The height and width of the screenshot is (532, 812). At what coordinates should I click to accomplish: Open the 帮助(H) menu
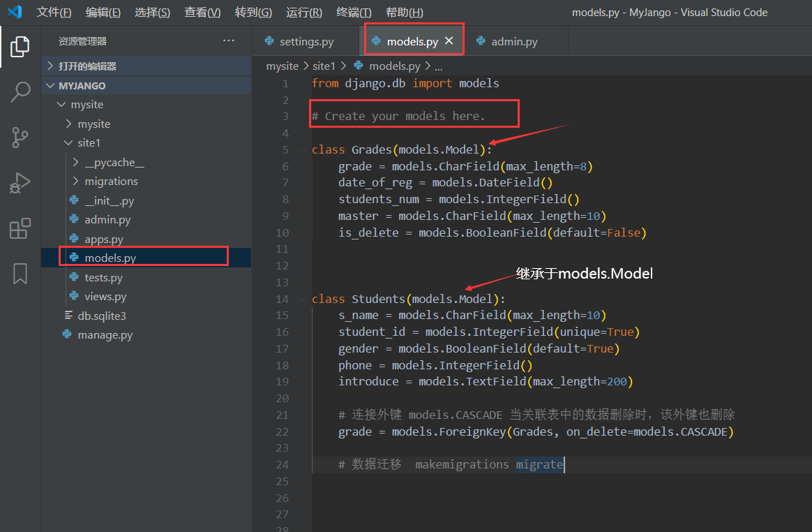click(x=405, y=12)
